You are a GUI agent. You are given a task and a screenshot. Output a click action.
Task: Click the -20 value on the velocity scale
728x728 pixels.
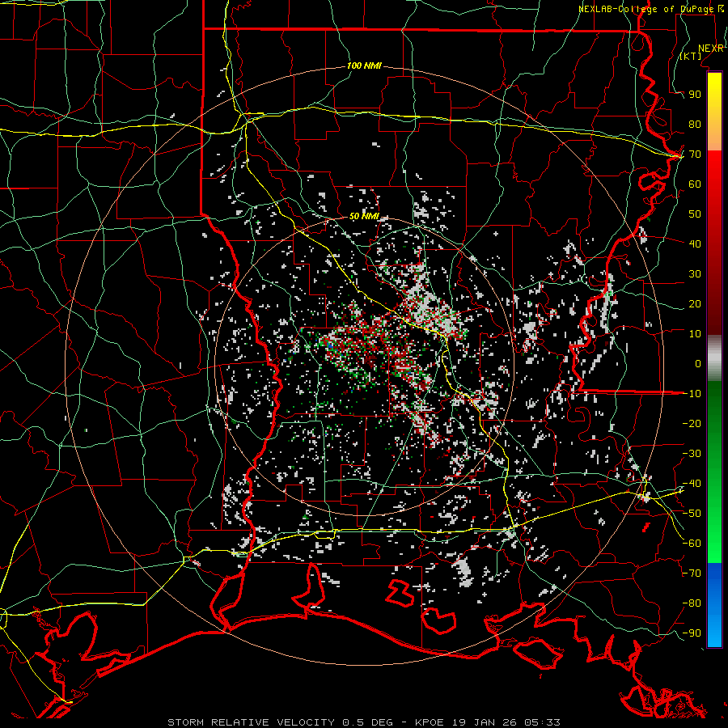pos(692,424)
